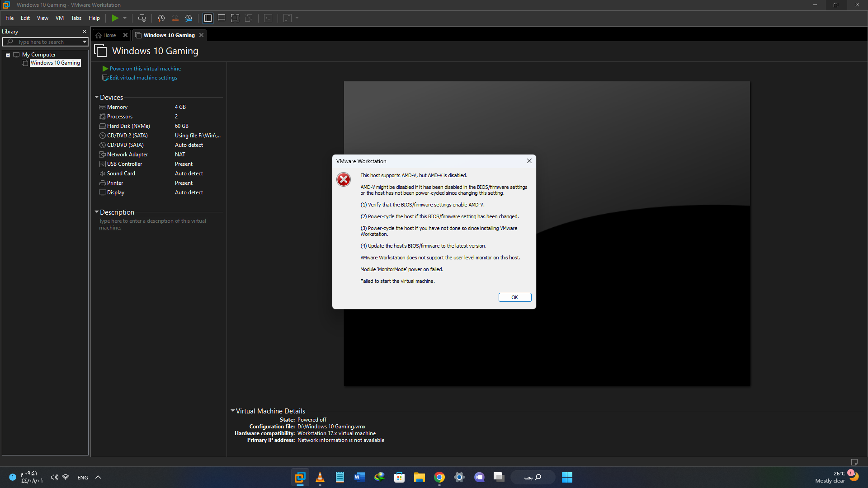Open the File menu
This screenshot has width=868, height=488.
tap(9, 18)
